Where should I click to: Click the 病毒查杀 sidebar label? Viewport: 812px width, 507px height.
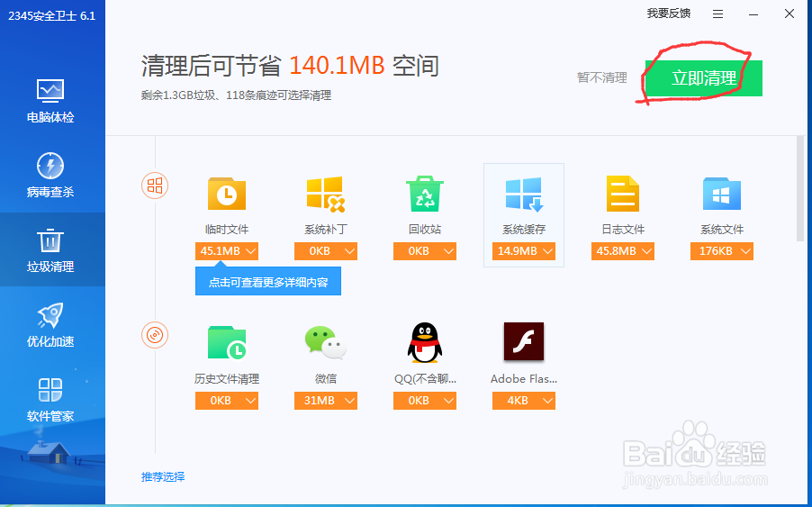50,192
